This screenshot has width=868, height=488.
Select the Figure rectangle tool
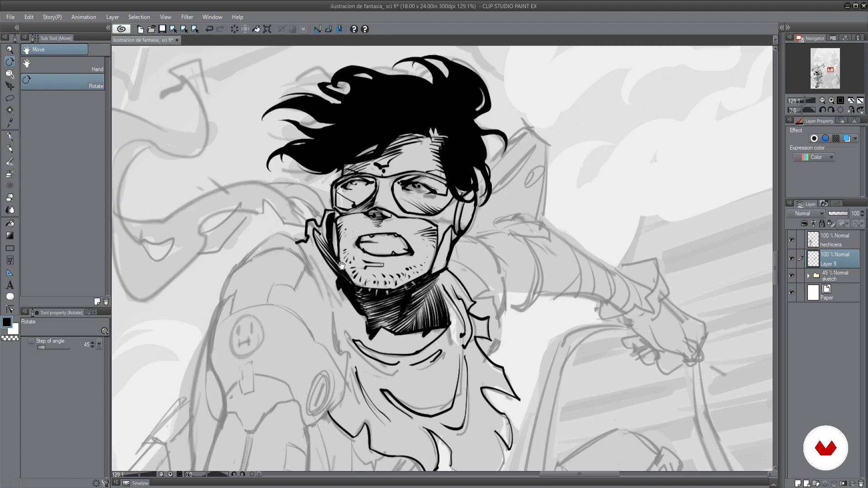point(9,248)
